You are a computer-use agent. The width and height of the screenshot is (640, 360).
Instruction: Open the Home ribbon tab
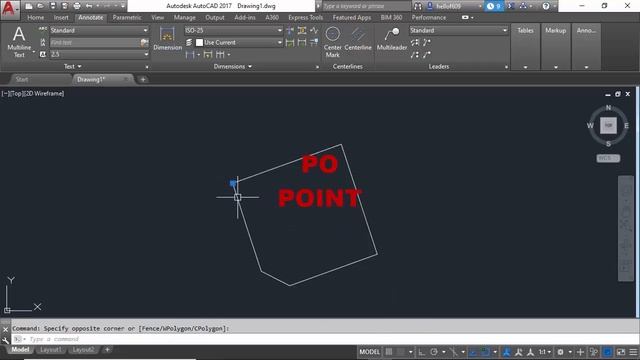click(x=36, y=18)
